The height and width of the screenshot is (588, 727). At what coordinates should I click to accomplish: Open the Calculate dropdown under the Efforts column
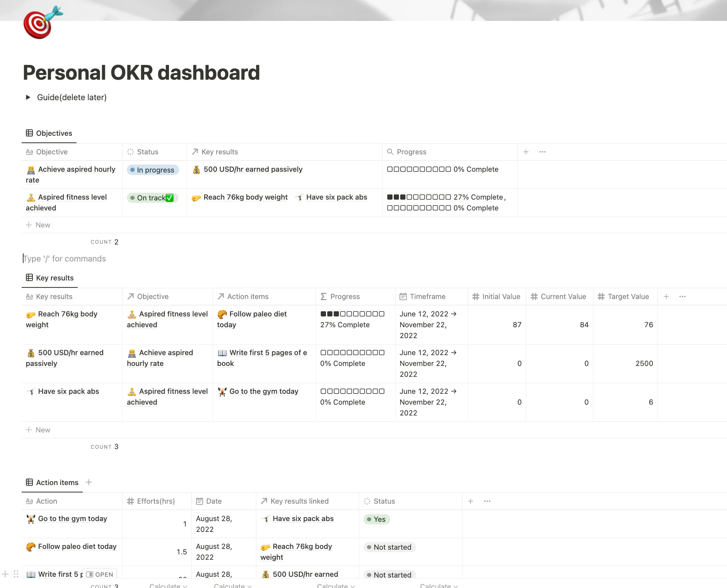pos(167,585)
